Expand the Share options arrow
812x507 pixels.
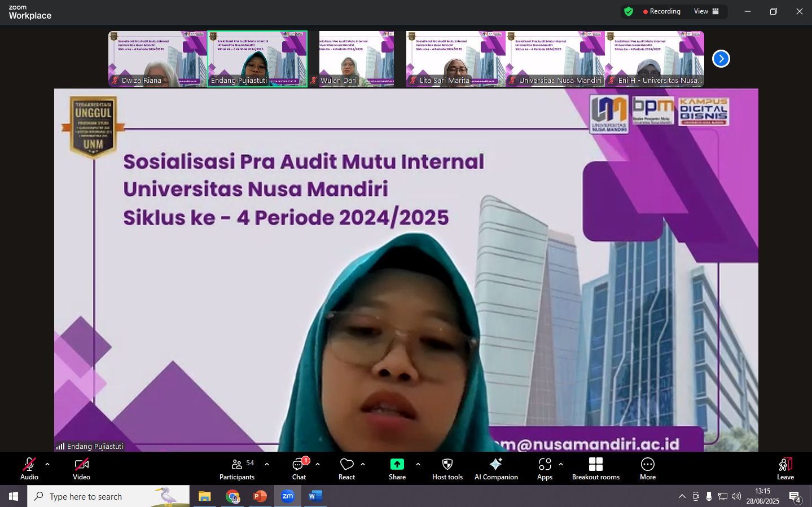418,464
